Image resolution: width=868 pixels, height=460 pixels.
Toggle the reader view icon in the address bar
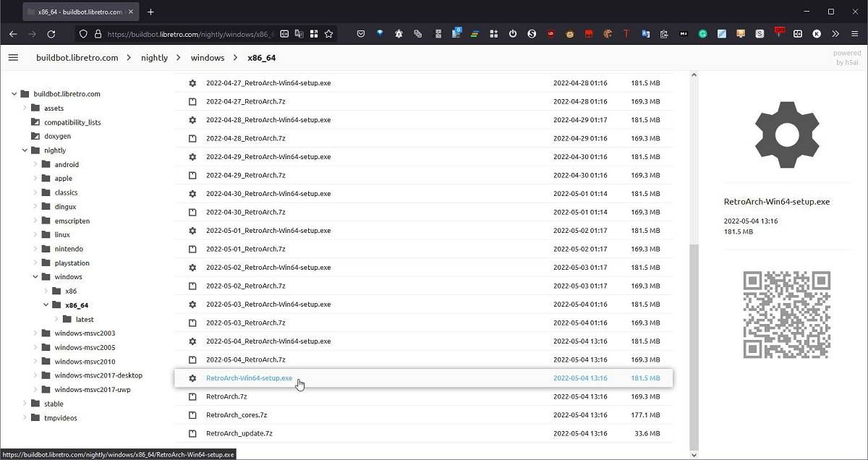point(284,33)
